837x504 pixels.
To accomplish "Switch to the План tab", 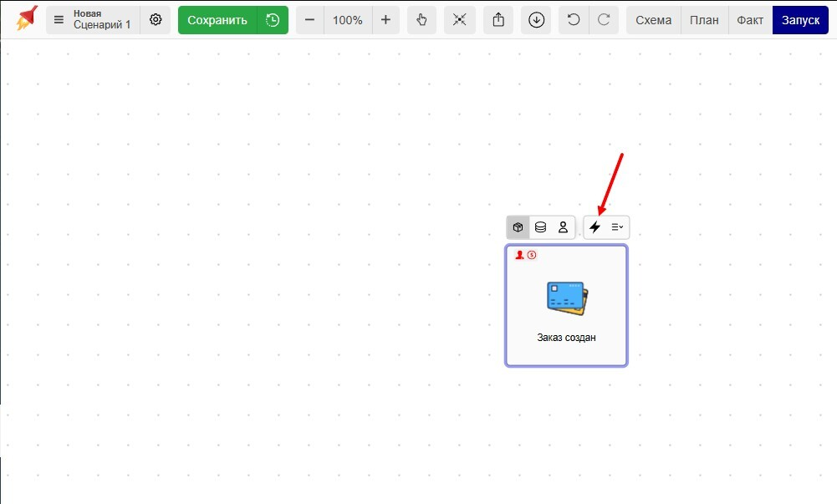I will 704,20.
